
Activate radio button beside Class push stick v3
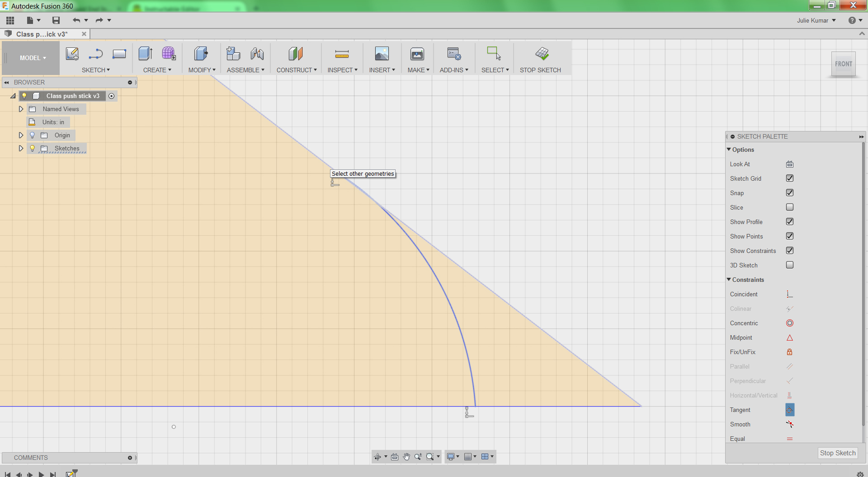click(x=112, y=96)
